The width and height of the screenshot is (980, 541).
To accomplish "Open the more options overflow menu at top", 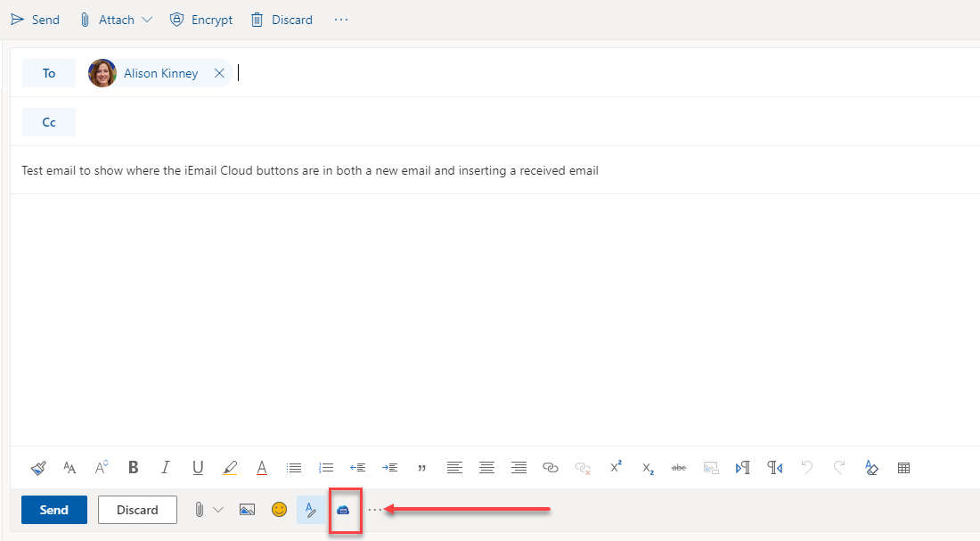I will click(x=340, y=19).
